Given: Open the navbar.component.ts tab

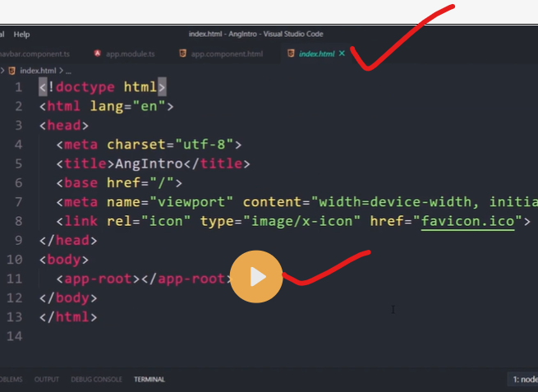Looking at the screenshot, I should click(34, 53).
